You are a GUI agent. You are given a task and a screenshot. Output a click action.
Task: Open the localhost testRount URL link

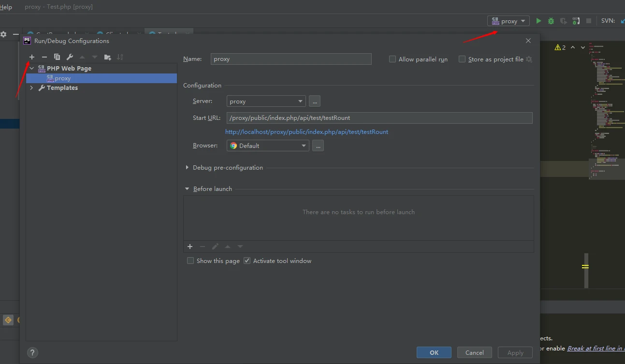click(306, 131)
